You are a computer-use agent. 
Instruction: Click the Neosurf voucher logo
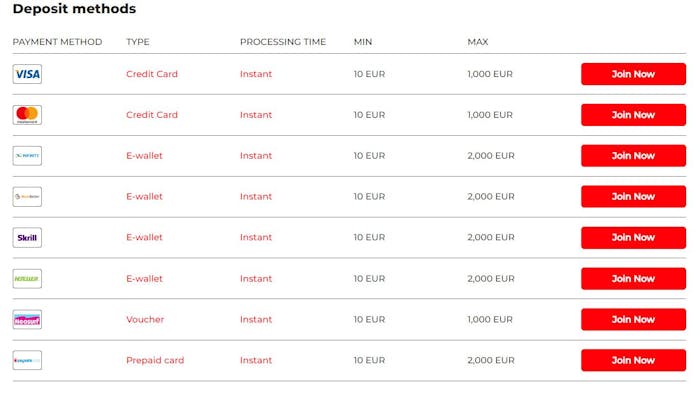click(x=27, y=320)
